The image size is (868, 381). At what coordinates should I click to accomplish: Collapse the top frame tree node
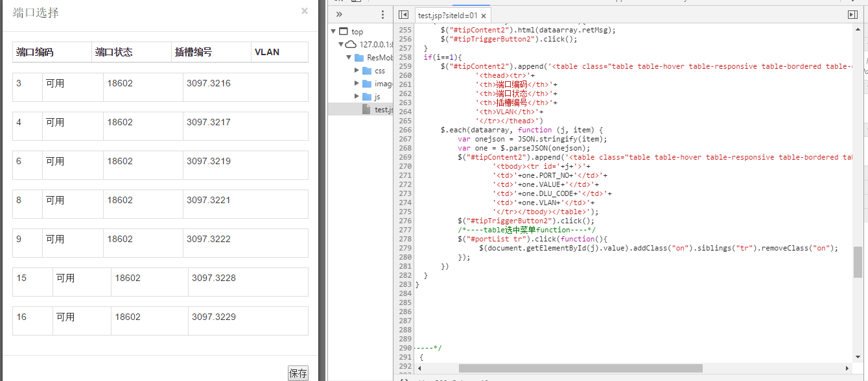[x=333, y=31]
